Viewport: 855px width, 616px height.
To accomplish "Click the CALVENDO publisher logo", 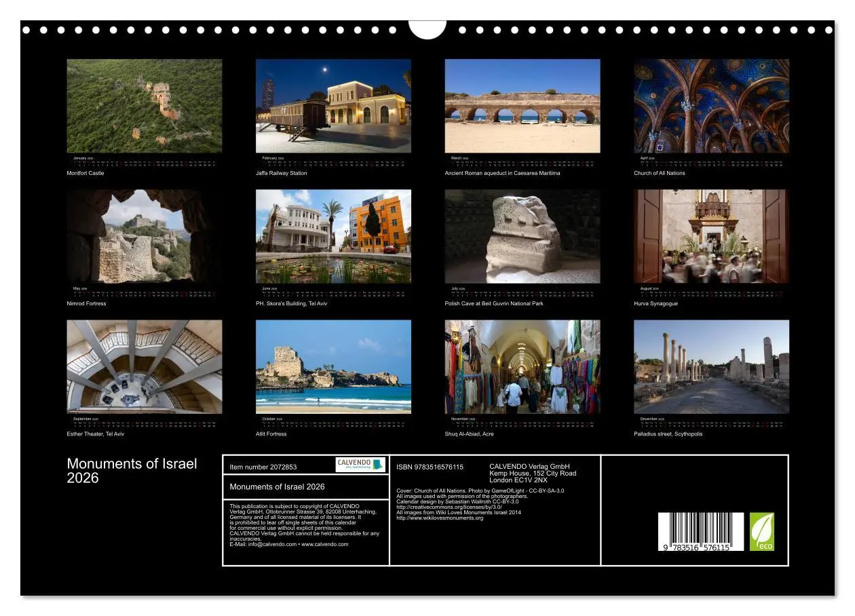I will [x=360, y=465].
